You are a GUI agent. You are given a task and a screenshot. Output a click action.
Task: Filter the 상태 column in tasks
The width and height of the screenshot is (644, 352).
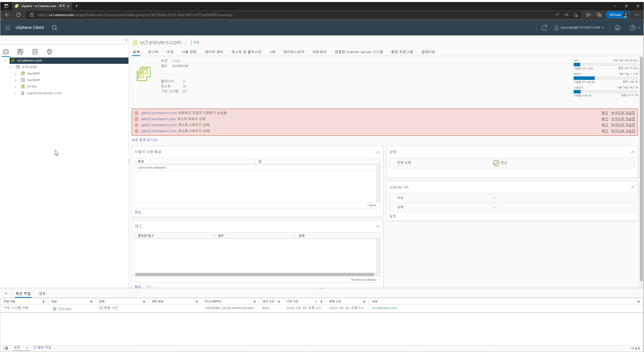(x=144, y=302)
